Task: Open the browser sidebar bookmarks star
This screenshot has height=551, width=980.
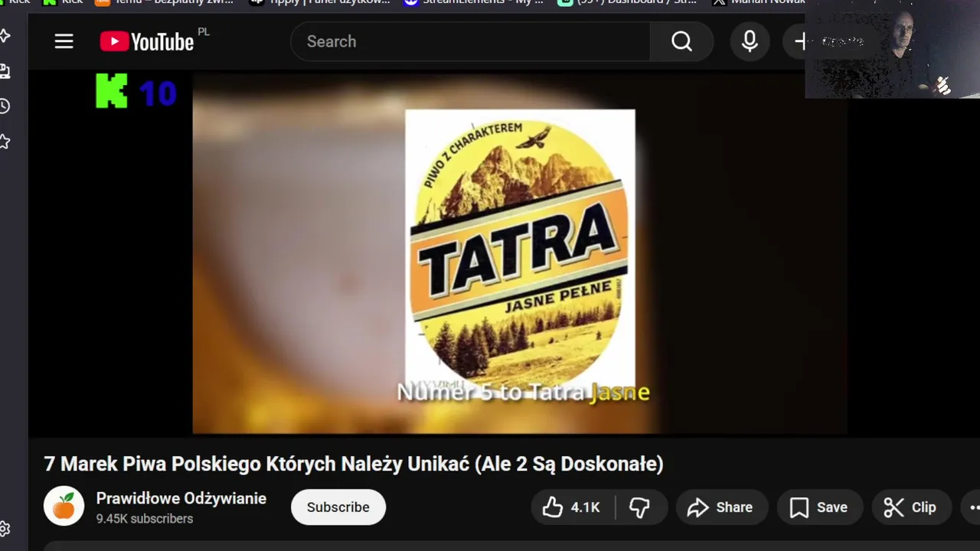Action: (x=5, y=142)
